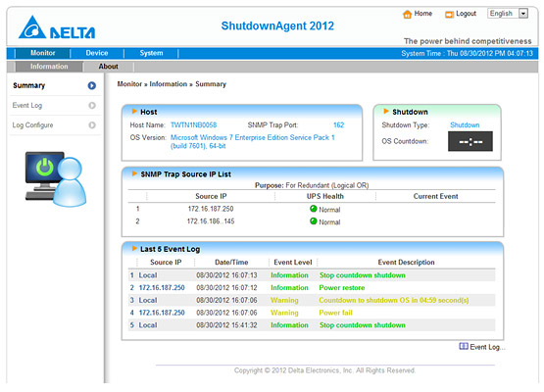Click the System Time display

click(467, 54)
